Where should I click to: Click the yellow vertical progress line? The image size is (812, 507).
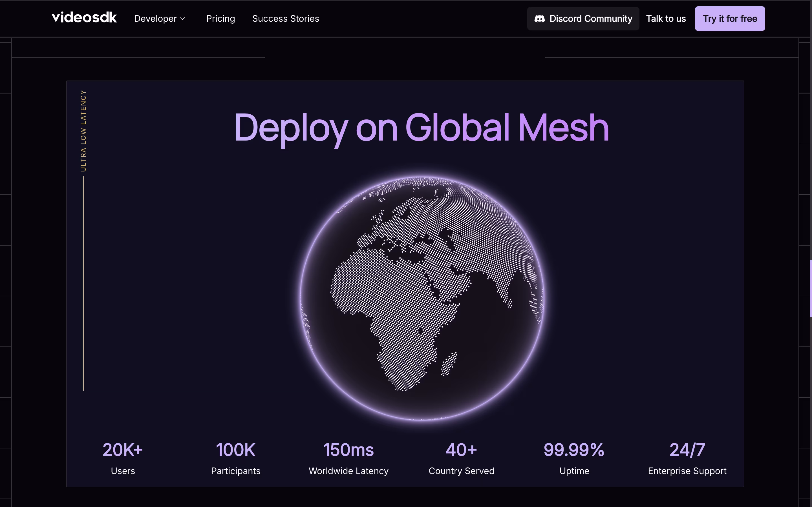point(83,283)
